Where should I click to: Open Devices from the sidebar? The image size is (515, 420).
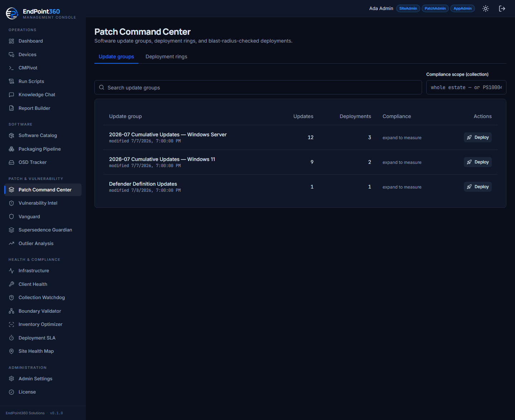click(43, 55)
